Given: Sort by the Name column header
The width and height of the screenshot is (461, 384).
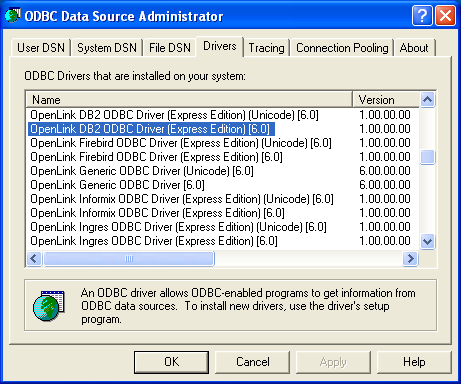Looking at the screenshot, I should point(189,100).
